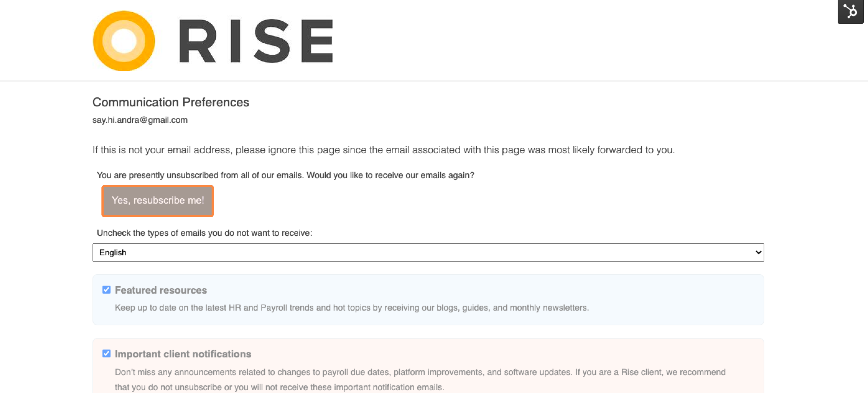Uncheck the Featured resources checkbox
Viewport: 868px width, 393px height.
tap(107, 290)
